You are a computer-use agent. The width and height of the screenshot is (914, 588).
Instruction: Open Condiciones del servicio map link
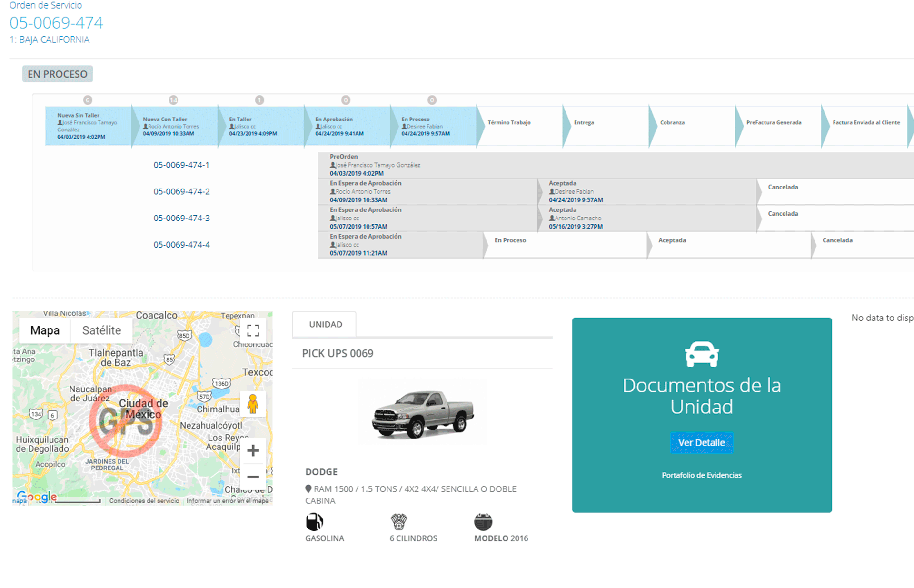tap(144, 501)
